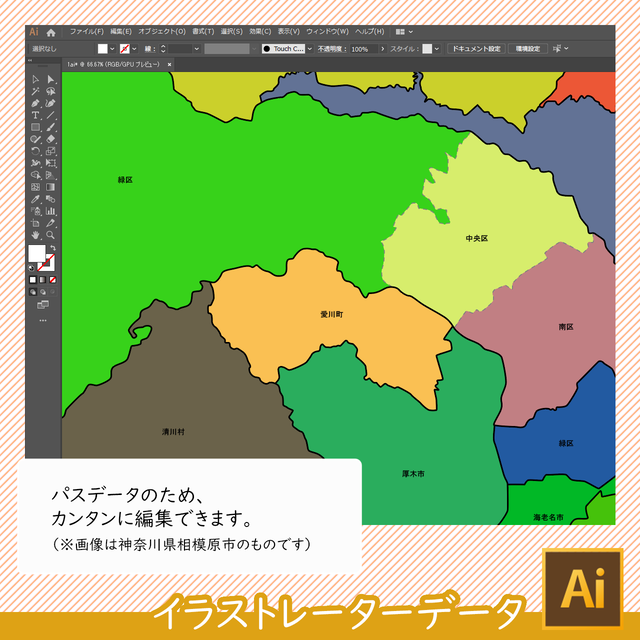This screenshot has height=640, width=640.
Task: Select the Zoom tool
Action: pos(51,235)
